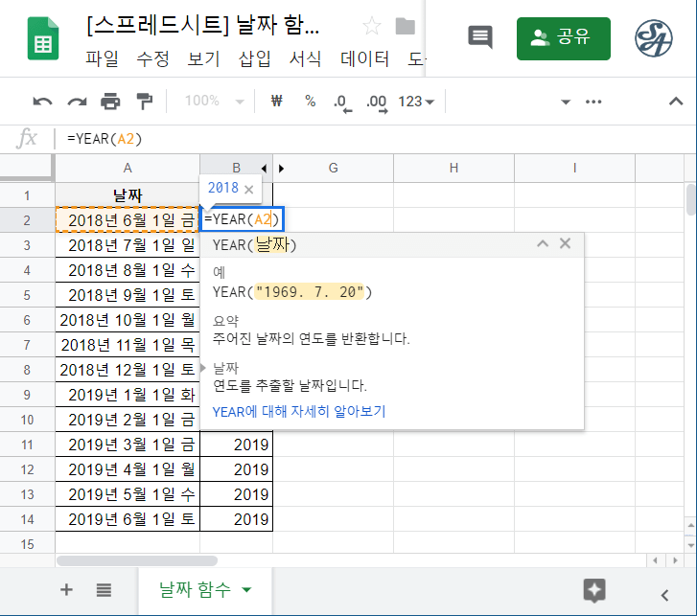Open the comments history icon
The height and width of the screenshot is (616, 697).
click(x=479, y=37)
